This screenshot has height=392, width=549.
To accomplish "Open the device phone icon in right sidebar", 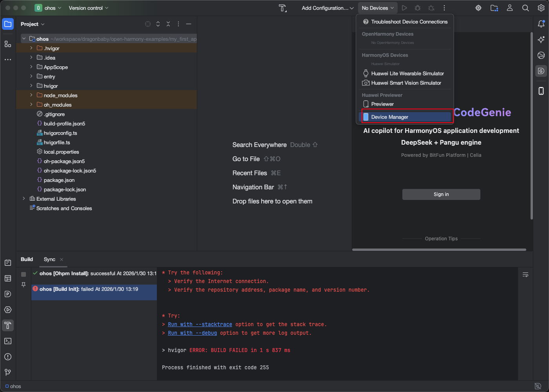I will 541,91.
